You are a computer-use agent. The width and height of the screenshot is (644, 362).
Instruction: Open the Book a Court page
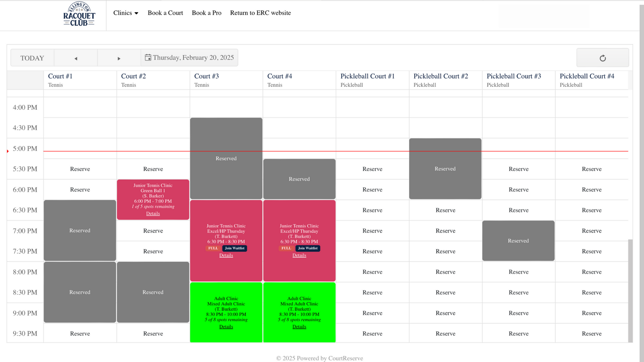point(165,13)
